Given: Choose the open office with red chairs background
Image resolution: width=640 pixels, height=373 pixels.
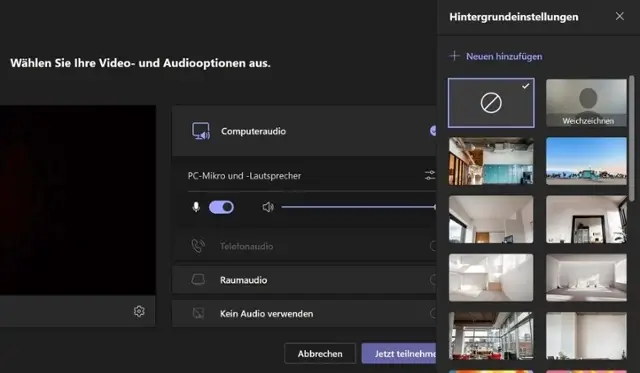Looking at the screenshot, I should coord(491,336).
